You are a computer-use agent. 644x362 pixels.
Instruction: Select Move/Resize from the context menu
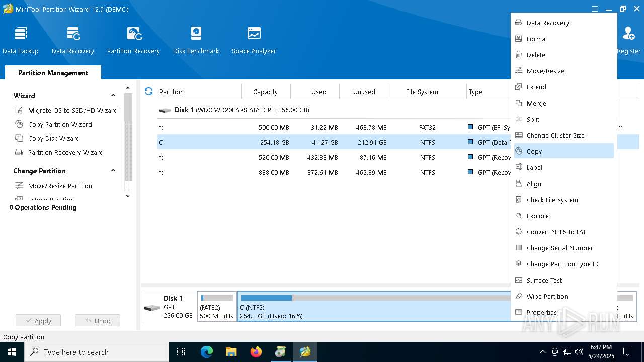pos(563,71)
